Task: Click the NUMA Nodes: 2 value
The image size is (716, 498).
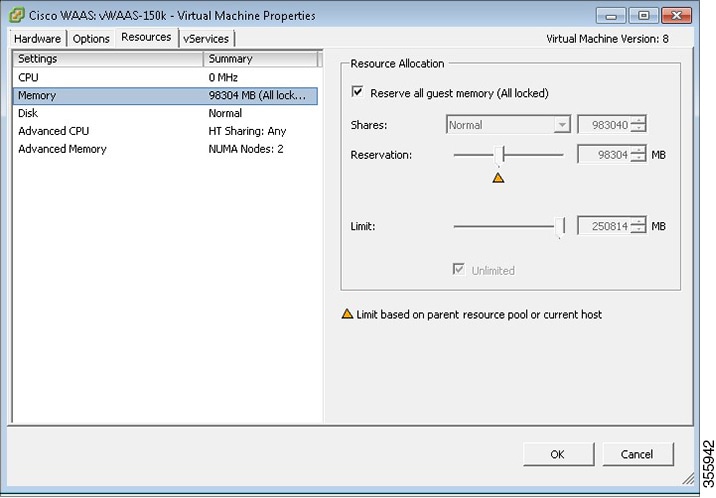Action: coord(246,149)
